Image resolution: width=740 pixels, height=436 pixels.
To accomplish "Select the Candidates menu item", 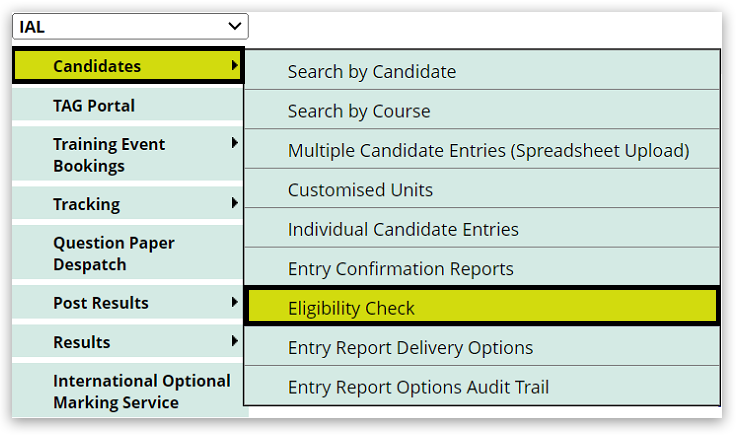I will [x=97, y=67].
